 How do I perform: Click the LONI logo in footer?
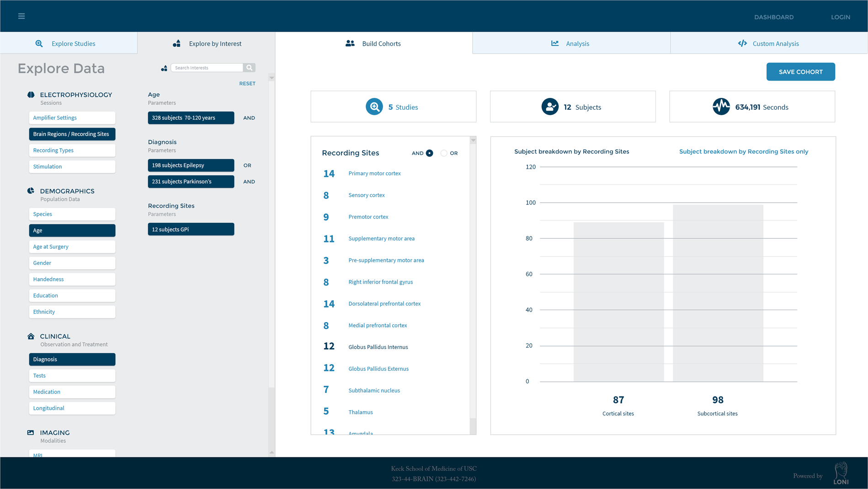pyautogui.click(x=841, y=473)
